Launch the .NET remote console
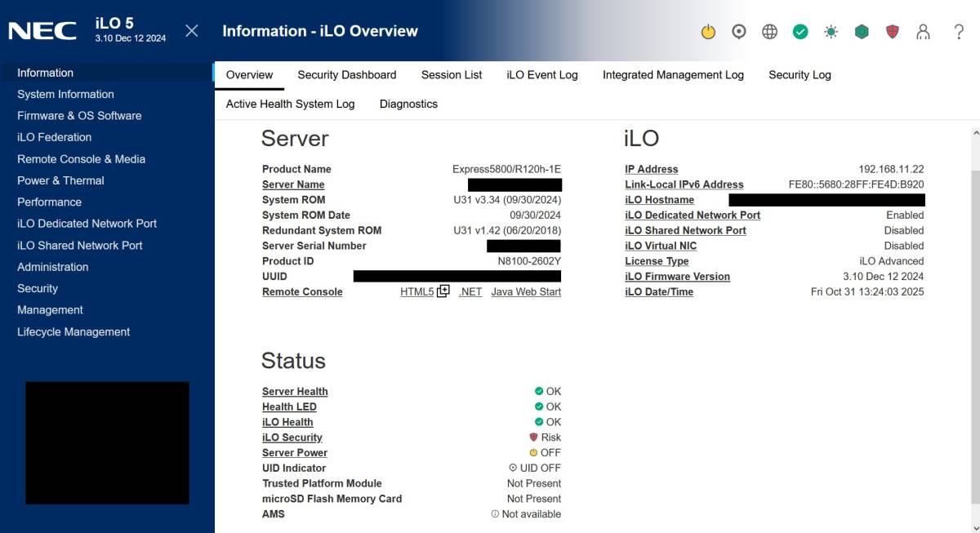This screenshot has width=980, height=533. [470, 292]
